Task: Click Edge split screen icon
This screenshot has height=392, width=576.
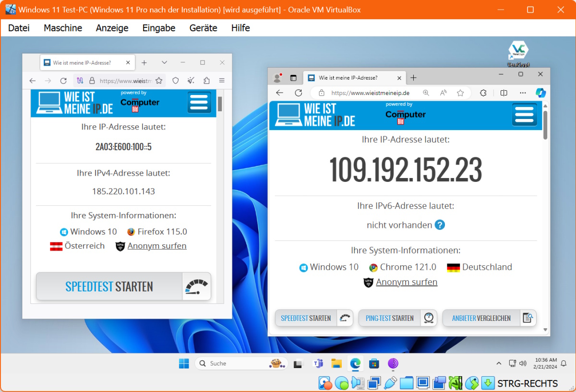Action: (x=504, y=93)
